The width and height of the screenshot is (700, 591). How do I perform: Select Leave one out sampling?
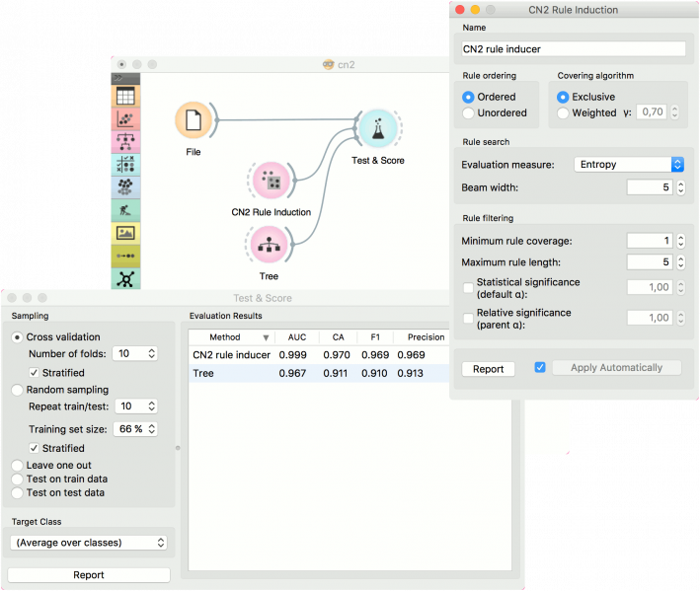(18, 464)
